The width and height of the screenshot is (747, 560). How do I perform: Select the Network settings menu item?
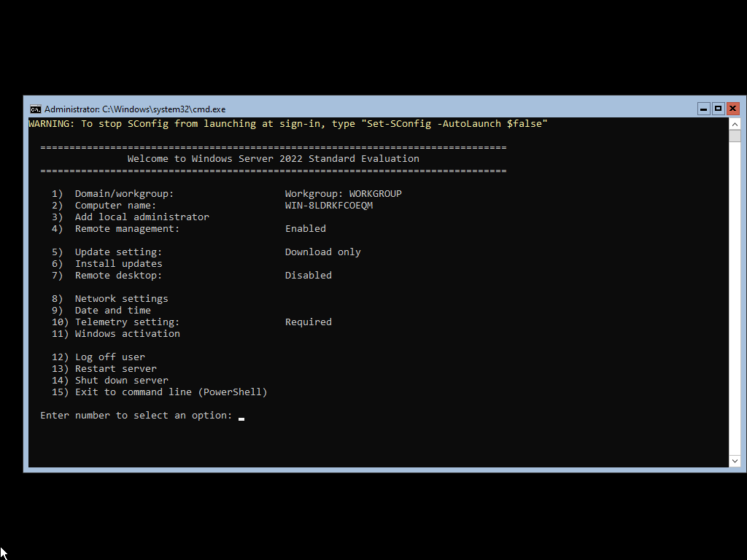pos(121,298)
